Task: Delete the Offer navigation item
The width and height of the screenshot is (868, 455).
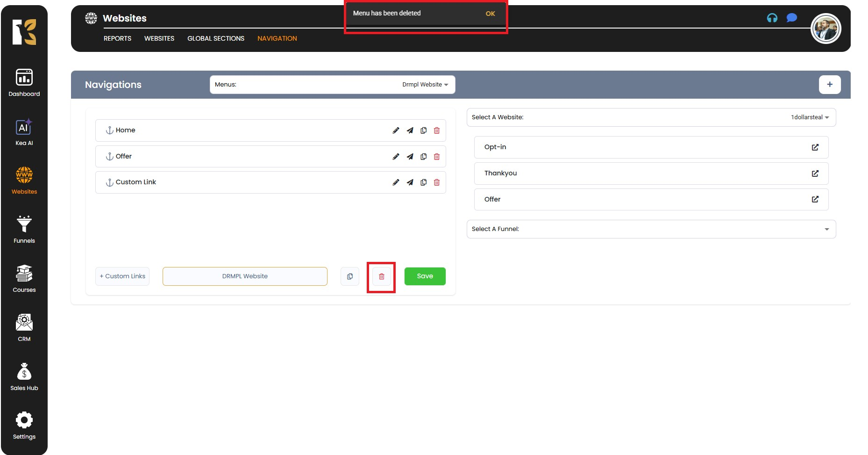Action: (437, 157)
